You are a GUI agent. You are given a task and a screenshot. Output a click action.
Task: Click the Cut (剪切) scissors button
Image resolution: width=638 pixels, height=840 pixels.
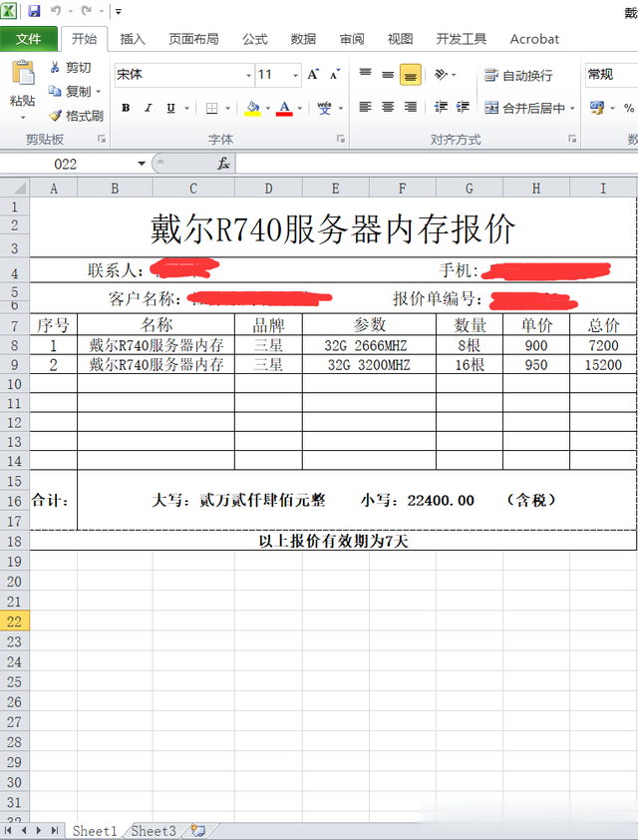coord(70,68)
